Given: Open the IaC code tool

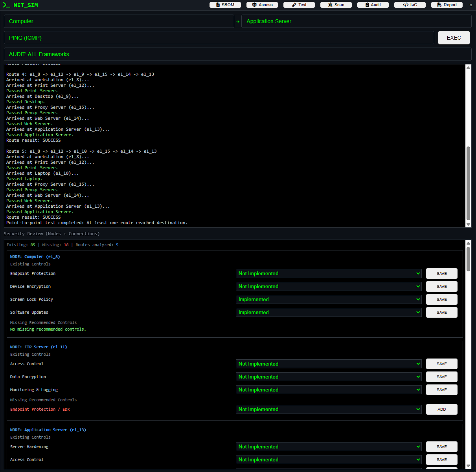Looking at the screenshot, I should (410, 5).
